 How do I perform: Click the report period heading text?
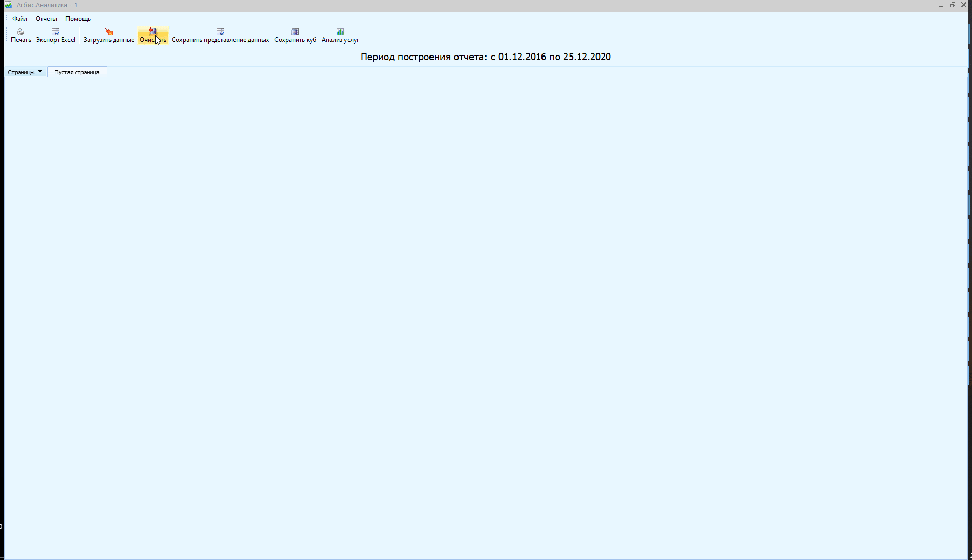(485, 57)
